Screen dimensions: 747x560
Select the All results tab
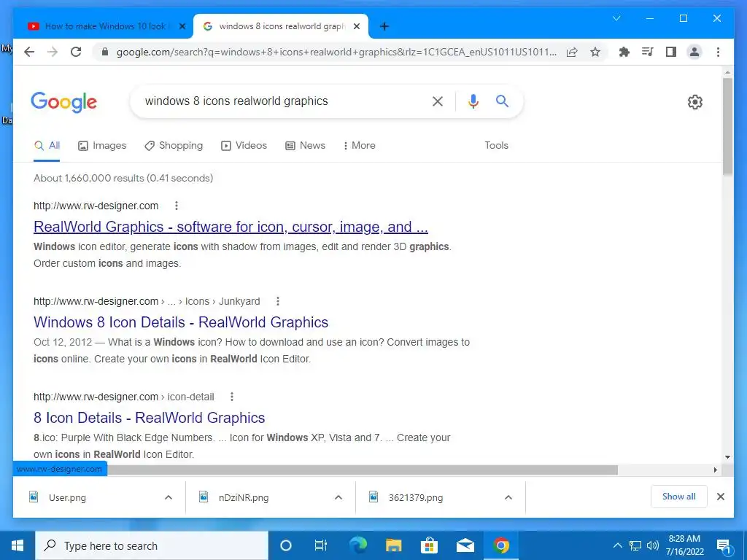[47, 146]
